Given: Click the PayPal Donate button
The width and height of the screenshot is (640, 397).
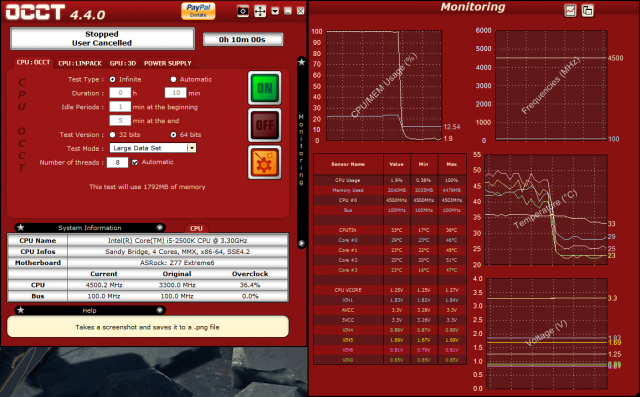Looking at the screenshot, I should [x=198, y=11].
